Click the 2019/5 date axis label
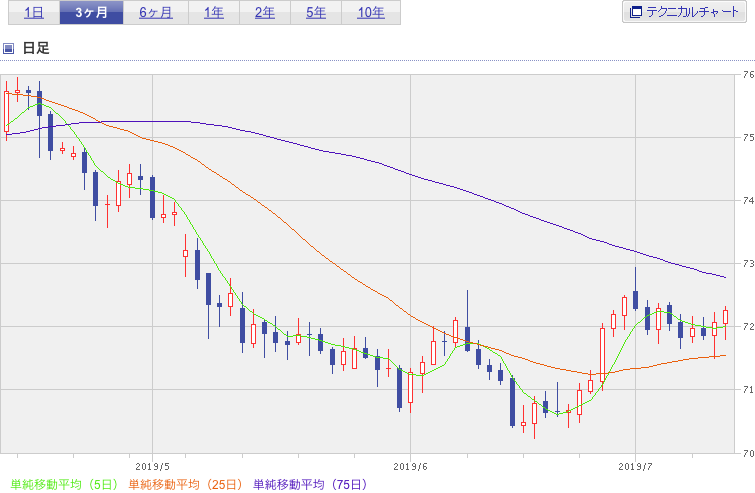 [x=153, y=467]
